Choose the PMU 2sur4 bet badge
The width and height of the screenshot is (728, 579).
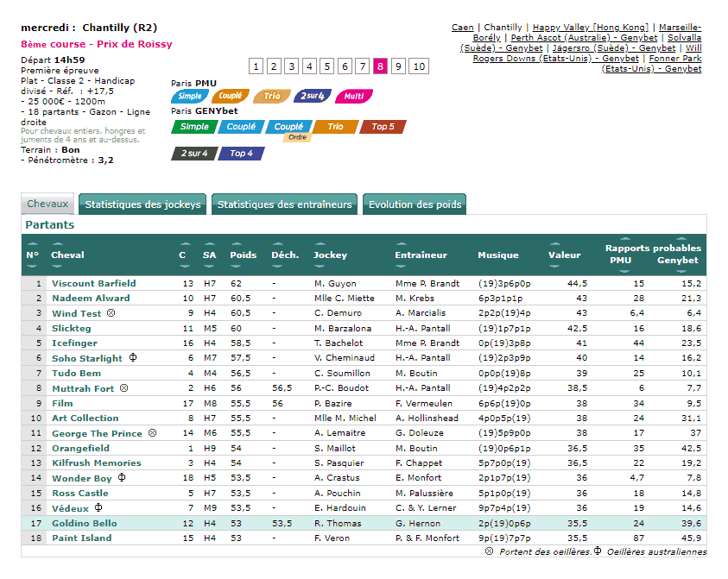[x=312, y=97]
